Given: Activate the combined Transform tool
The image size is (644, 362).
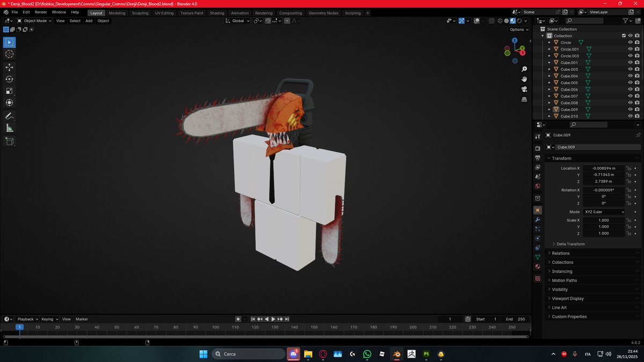Looking at the screenshot, I should (x=9, y=102).
